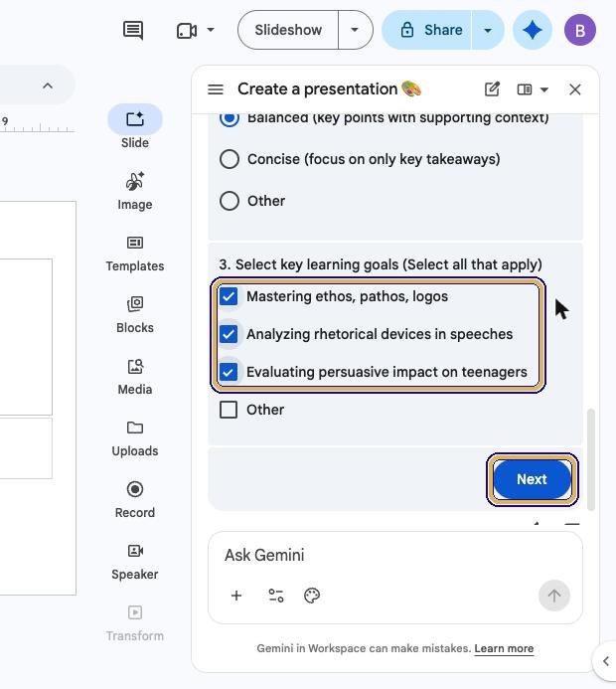
Task: Open the Learn more link
Action: 504,648
